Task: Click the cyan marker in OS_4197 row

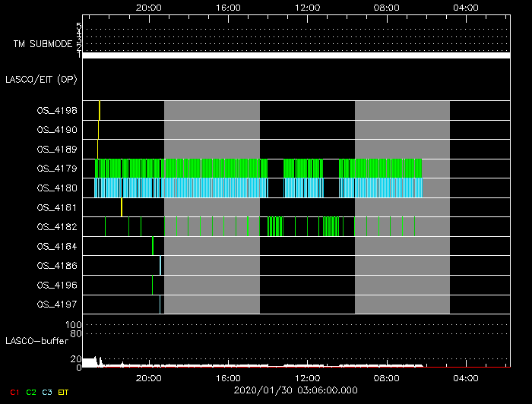Action: click(160, 304)
